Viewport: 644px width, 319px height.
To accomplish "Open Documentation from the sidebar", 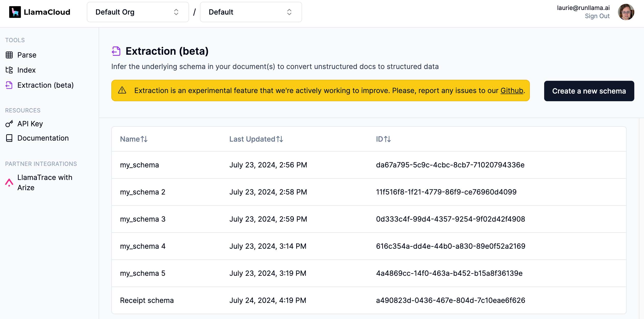I will pos(43,138).
